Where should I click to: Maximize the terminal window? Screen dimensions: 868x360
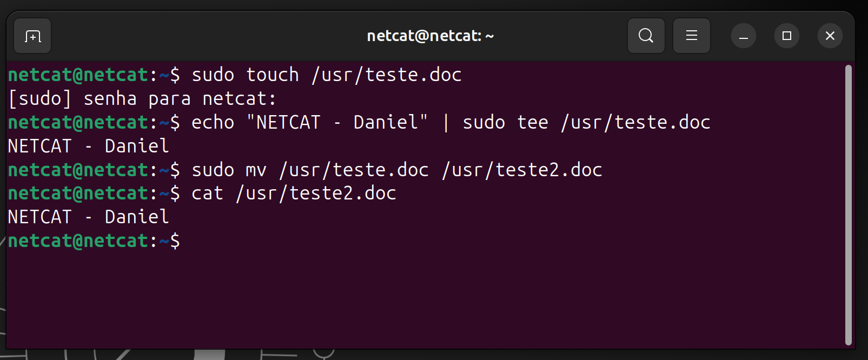click(x=787, y=36)
